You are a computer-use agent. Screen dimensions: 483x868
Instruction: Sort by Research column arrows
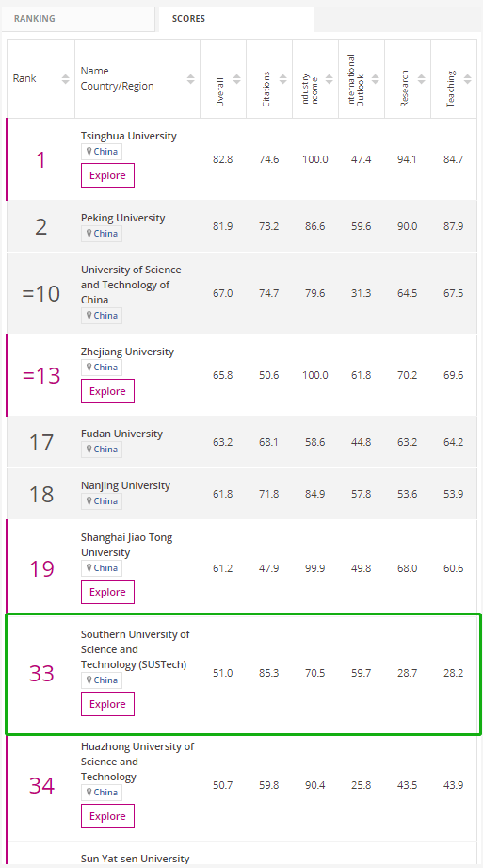pos(422,79)
